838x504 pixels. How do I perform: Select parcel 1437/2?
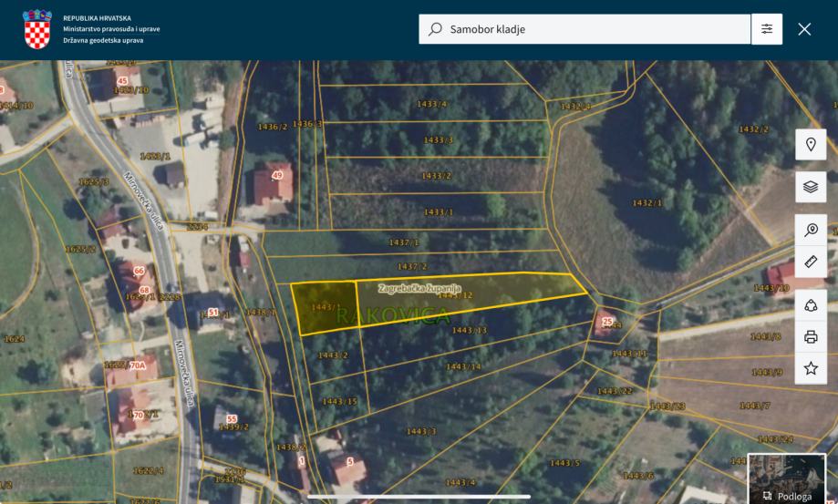point(412,266)
